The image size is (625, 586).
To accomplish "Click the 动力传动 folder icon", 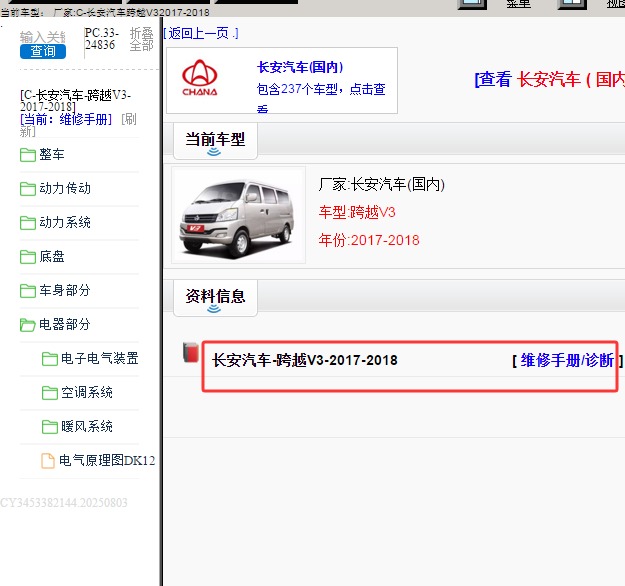I will pos(28,189).
